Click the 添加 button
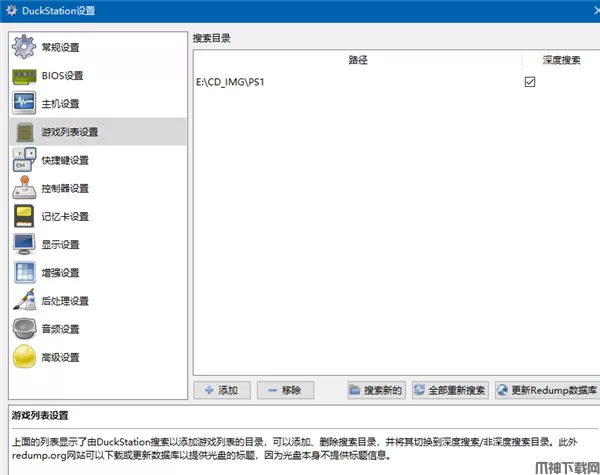The height and width of the screenshot is (475, 600). pyautogui.click(x=222, y=390)
